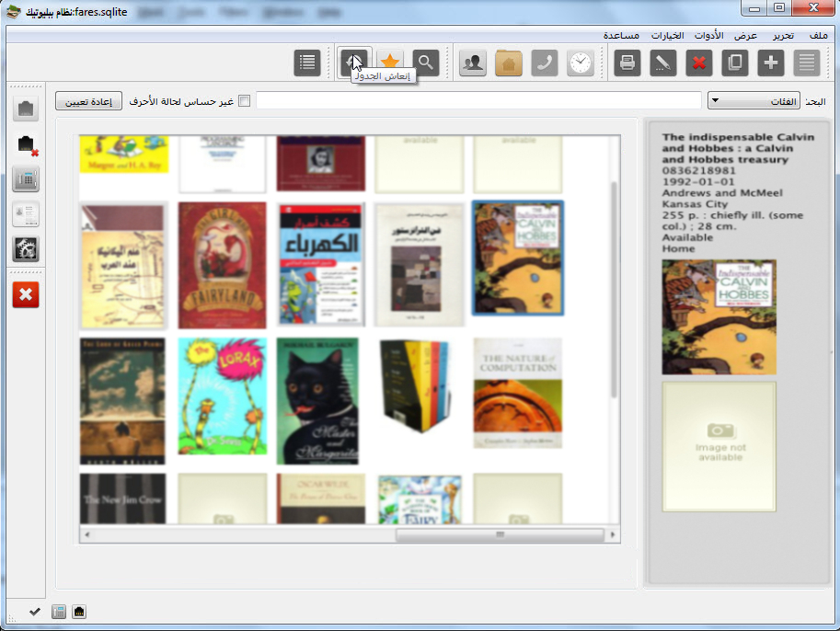Click the إعادة تعيين button

click(x=88, y=101)
